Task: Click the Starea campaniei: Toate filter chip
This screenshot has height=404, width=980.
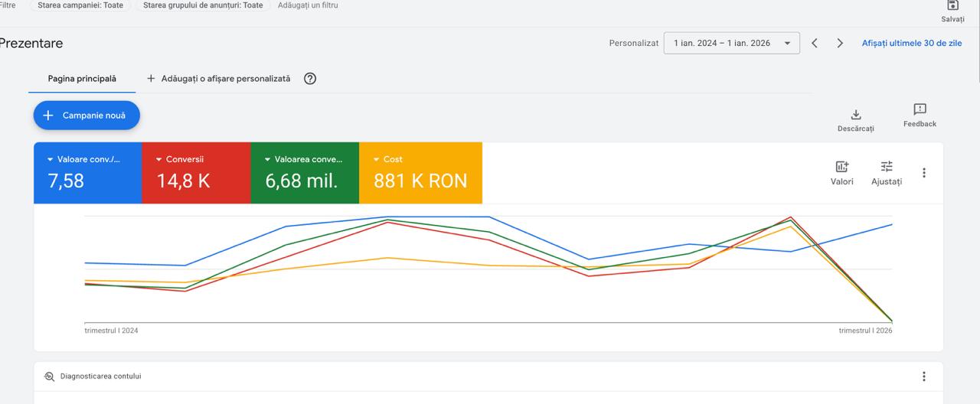Action: [80, 5]
